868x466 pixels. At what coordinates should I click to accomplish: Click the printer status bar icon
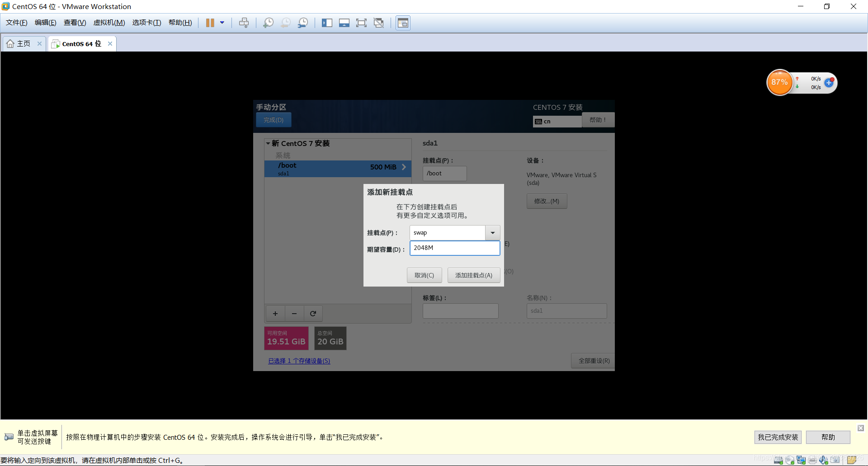click(x=812, y=460)
